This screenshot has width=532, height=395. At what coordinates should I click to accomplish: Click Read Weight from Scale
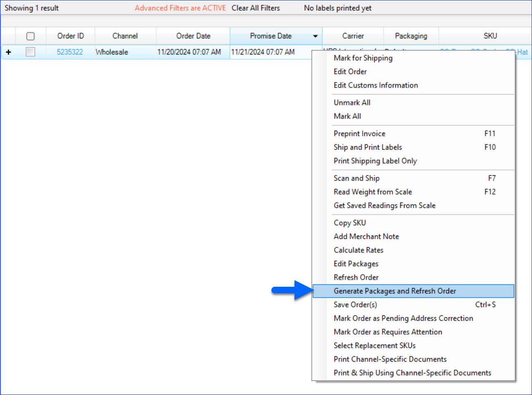point(373,192)
